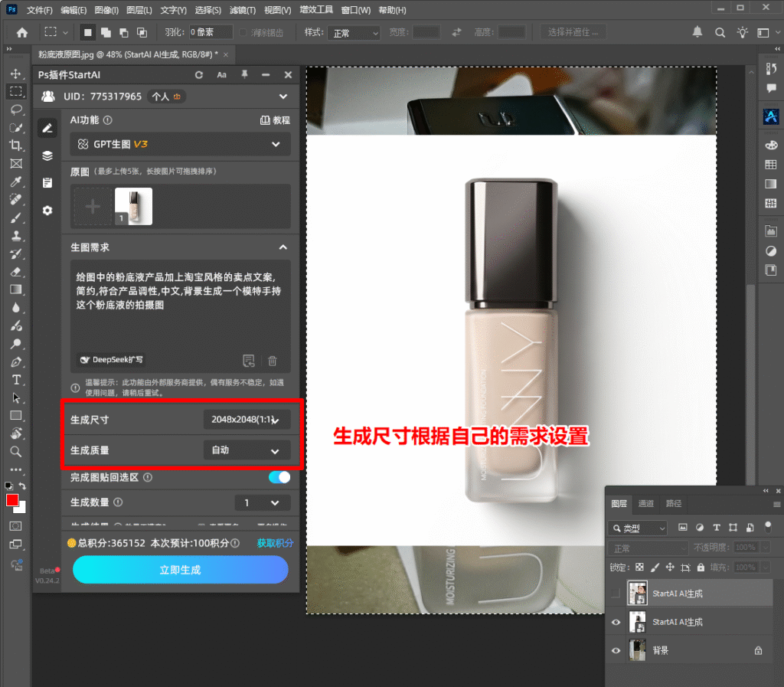This screenshot has width=784, height=687.
Task: Toggle paste result back to selection switch
Action: tap(279, 477)
